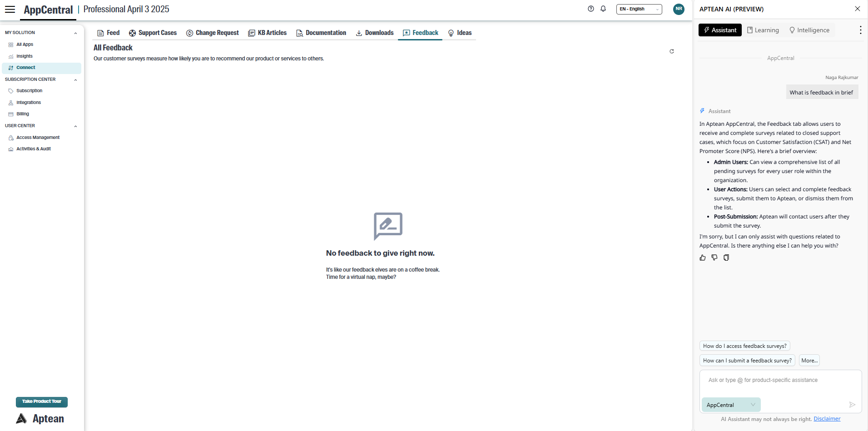Open the AppCentral product dropdown in chat
The width and height of the screenshot is (868, 431).
(731, 405)
